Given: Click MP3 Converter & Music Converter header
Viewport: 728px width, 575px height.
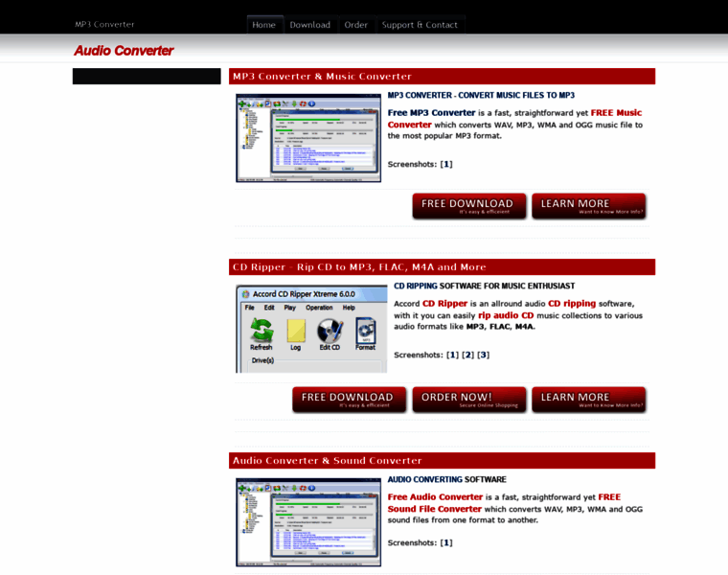Looking at the screenshot, I should pyautogui.click(x=442, y=76).
